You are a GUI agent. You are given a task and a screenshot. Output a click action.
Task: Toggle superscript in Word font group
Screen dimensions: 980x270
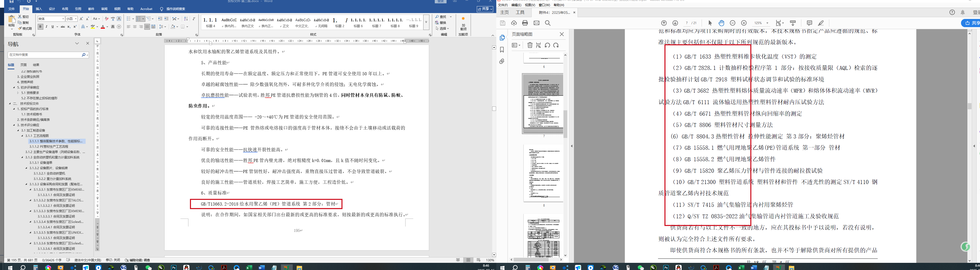click(x=75, y=27)
